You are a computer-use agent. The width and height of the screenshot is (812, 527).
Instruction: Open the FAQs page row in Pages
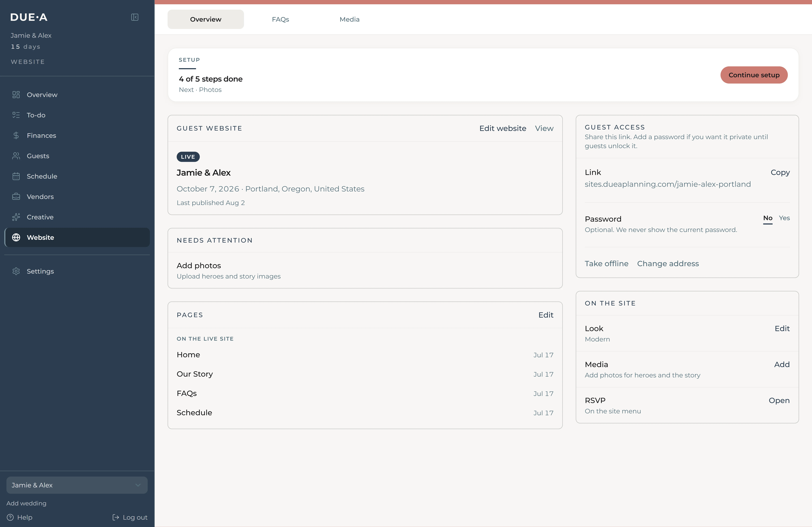tap(365, 393)
